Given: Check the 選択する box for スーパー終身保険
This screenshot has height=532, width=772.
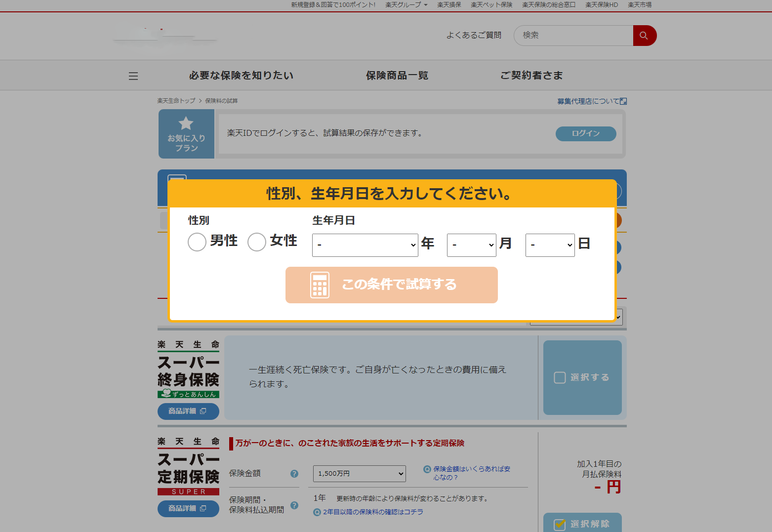Looking at the screenshot, I should pos(560,378).
